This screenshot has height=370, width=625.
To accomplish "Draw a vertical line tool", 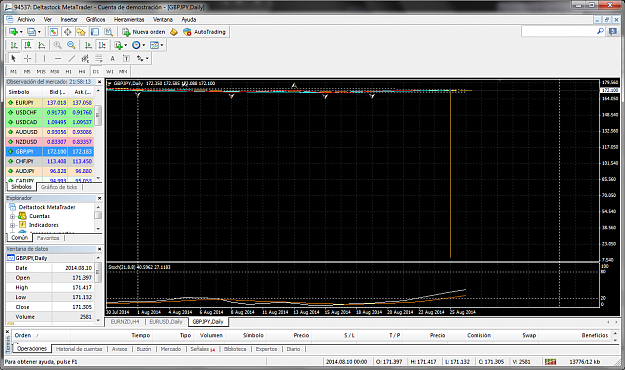I will click(x=44, y=59).
